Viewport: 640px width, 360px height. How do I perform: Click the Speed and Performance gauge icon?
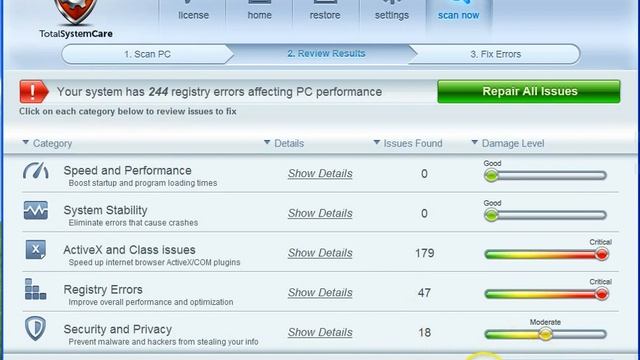[36, 171]
